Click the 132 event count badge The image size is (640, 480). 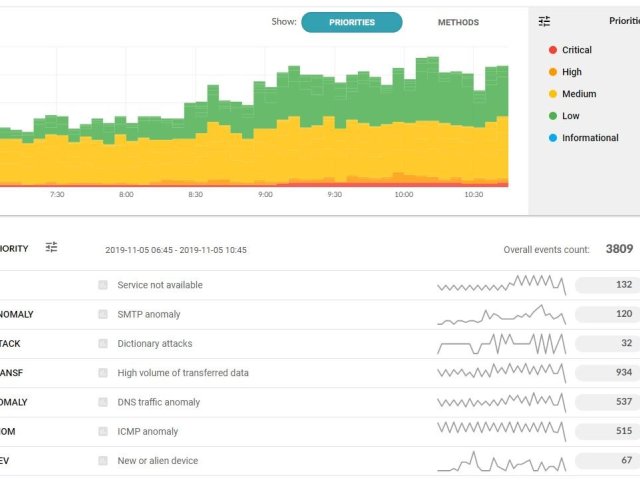607,285
